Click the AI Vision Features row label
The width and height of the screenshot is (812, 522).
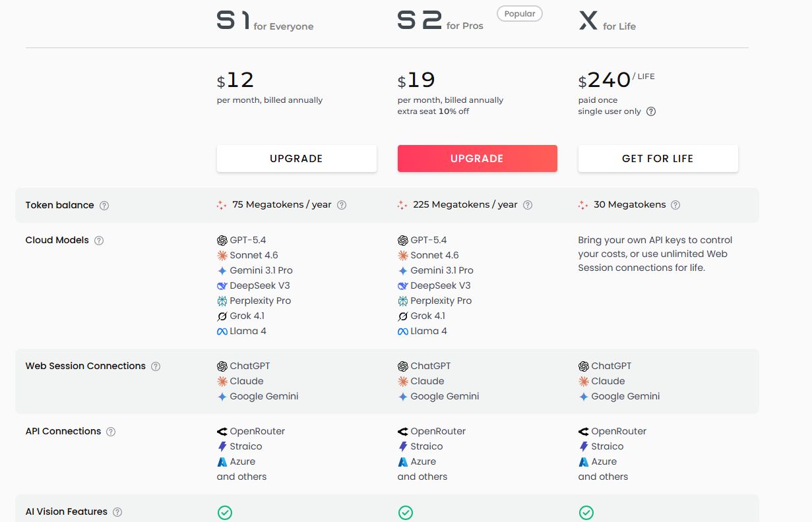point(67,512)
